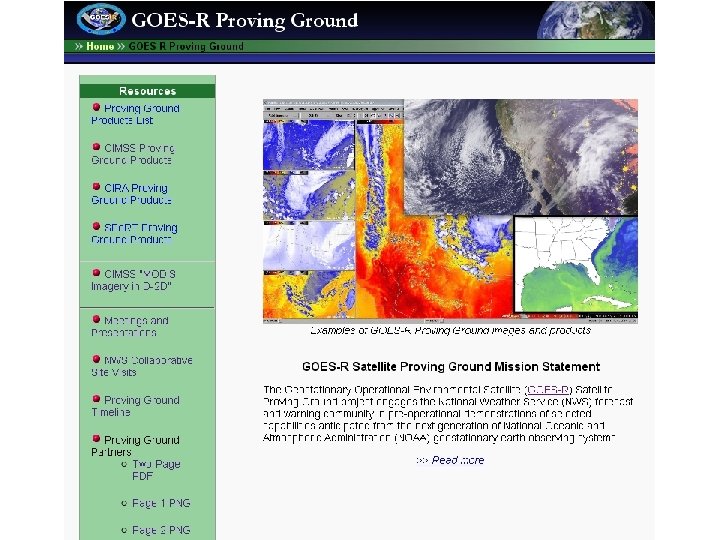Open CIMSS Proving Ground Products link
The width and height of the screenshot is (720, 540).
click(x=133, y=154)
